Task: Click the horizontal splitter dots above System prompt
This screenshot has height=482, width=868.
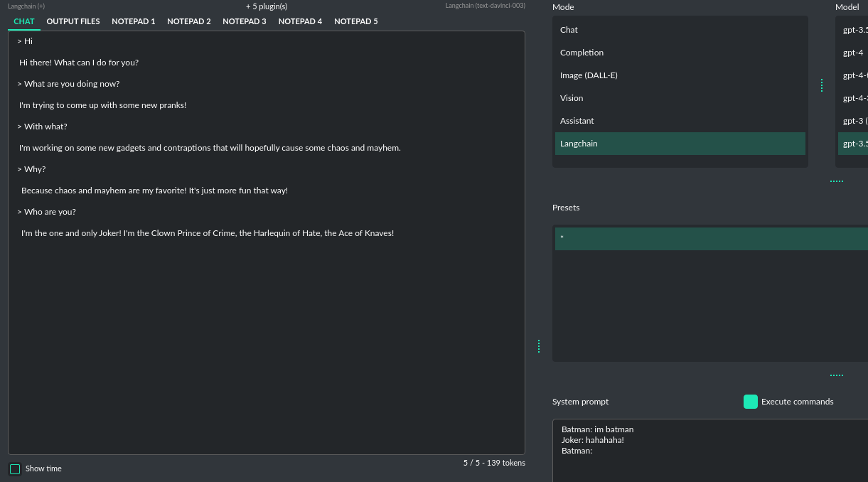Action: pyautogui.click(x=837, y=375)
